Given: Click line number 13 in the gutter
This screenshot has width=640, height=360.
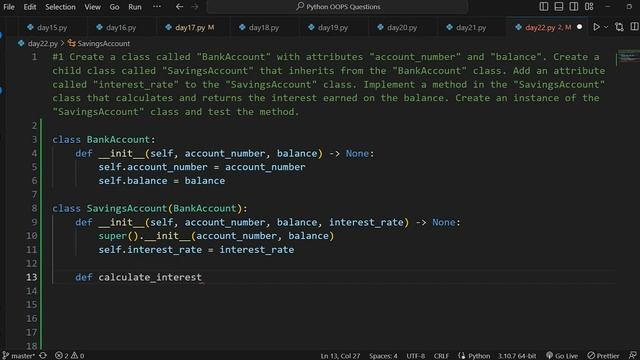Looking at the screenshot, I should (x=31, y=277).
